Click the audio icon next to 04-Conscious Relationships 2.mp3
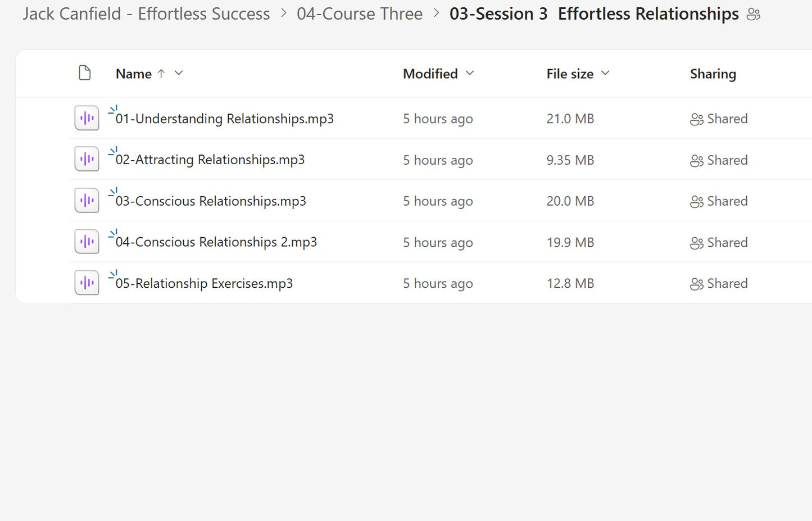The image size is (812, 521). pos(86,241)
